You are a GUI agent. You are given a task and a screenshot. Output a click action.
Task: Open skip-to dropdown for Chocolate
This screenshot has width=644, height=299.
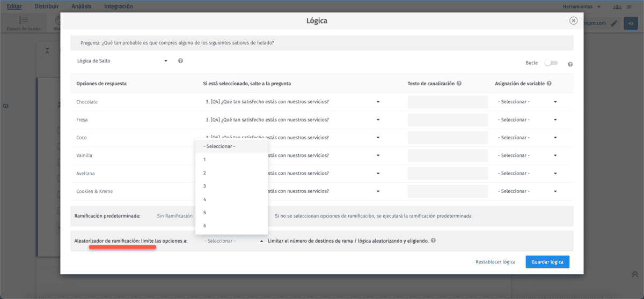[x=293, y=102]
